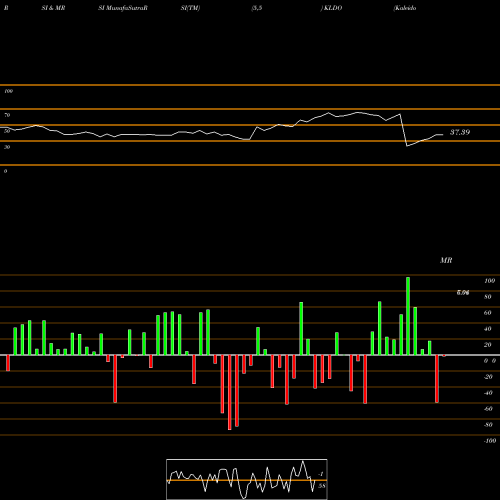500x500 pixels.
Task: Select the 80 label on MR axis
Action: pos(488,297)
